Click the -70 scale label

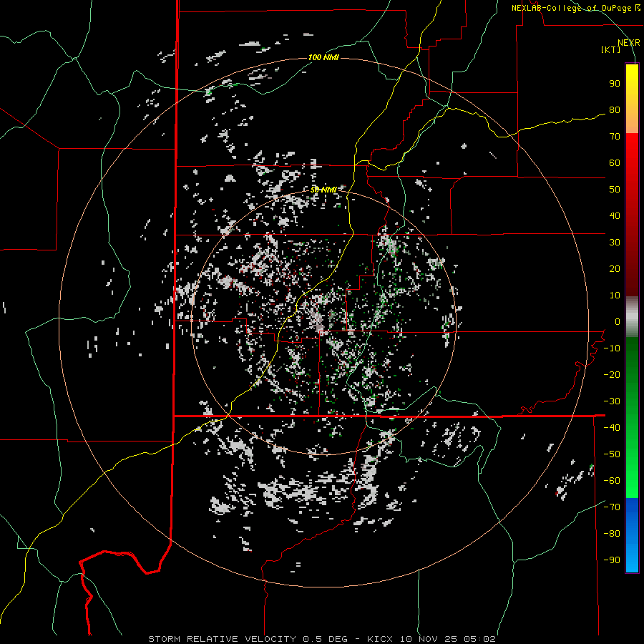(612, 507)
